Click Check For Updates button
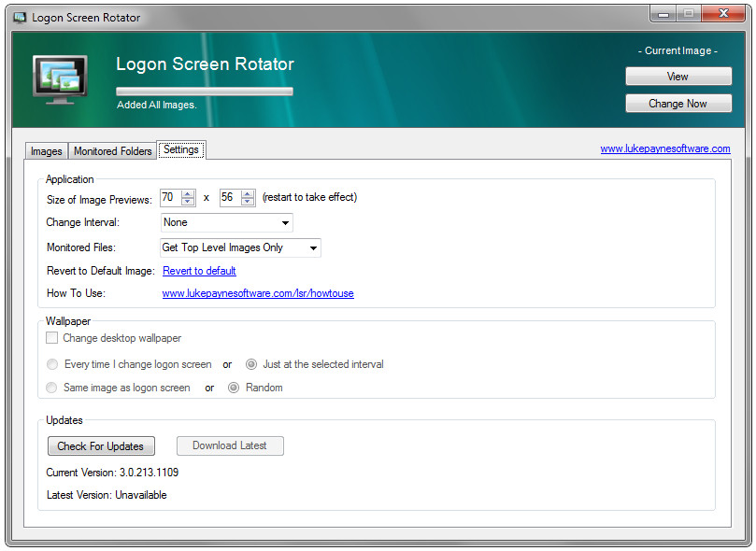756x551 pixels. click(x=101, y=446)
